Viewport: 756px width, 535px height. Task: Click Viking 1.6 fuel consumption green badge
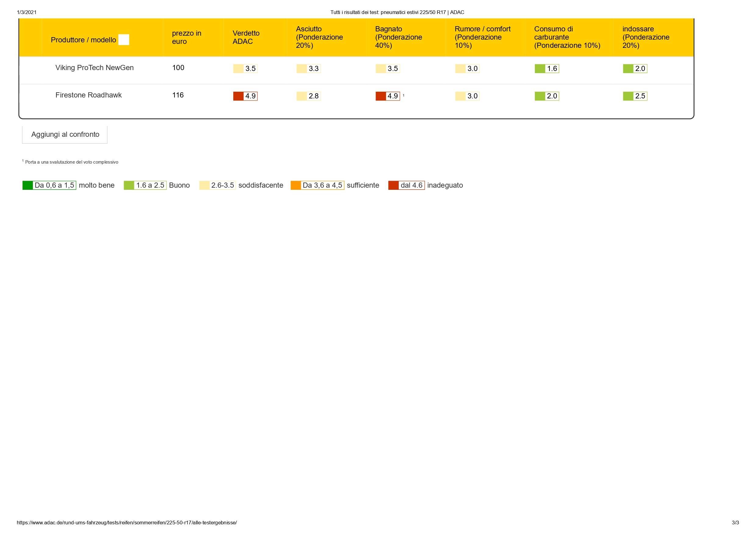546,69
